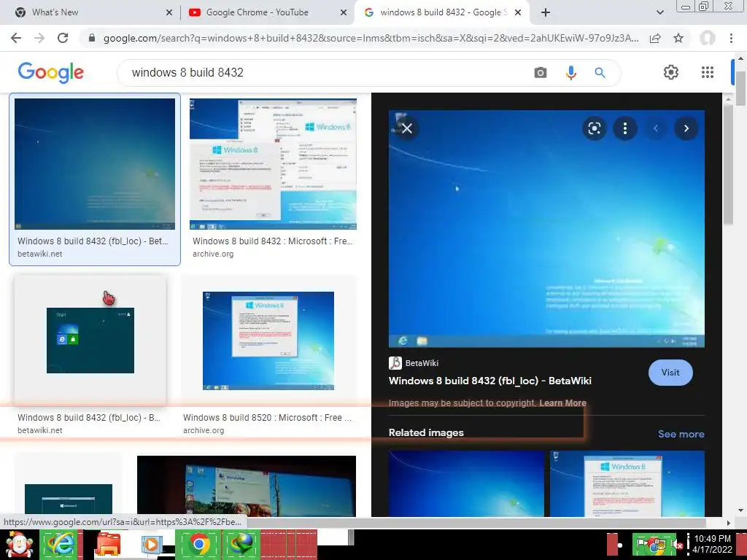Open Windows 8 build 8432 archive.org thumbnail
747x560 pixels.
click(x=273, y=164)
